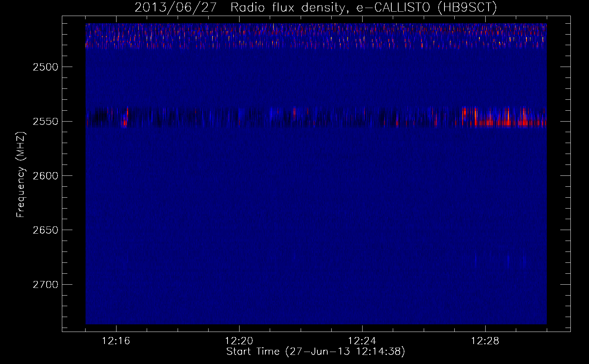The image size is (589, 364).
Task: Select the 2550 frequency tick label
Action: [x=46, y=121]
